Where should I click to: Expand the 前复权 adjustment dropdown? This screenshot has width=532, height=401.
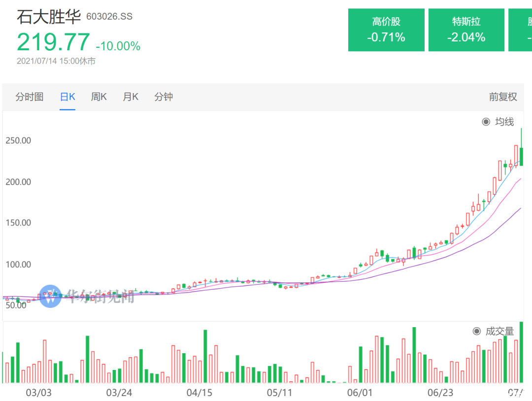pyautogui.click(x=503, y=97)
